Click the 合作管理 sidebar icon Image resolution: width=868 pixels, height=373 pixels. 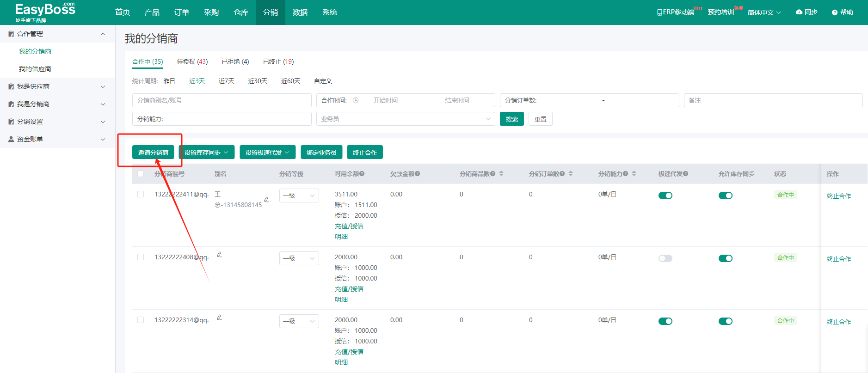point(11,34)
